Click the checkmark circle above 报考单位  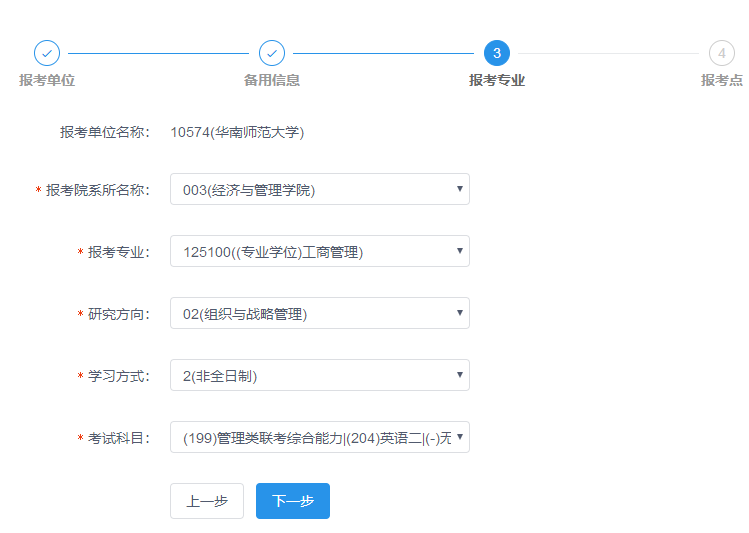point(47,53)
